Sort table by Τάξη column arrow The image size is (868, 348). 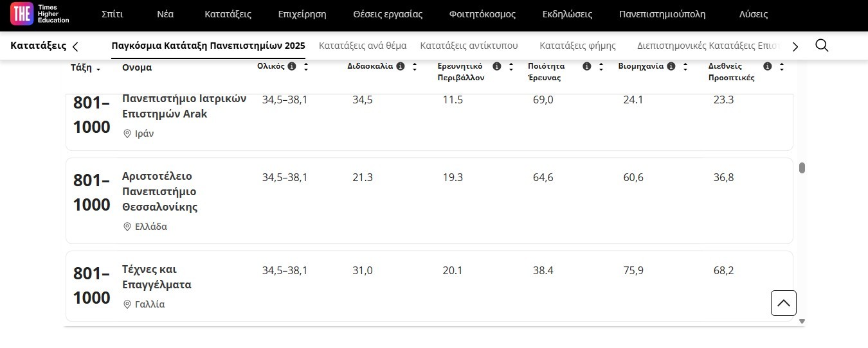coord(98,69)
